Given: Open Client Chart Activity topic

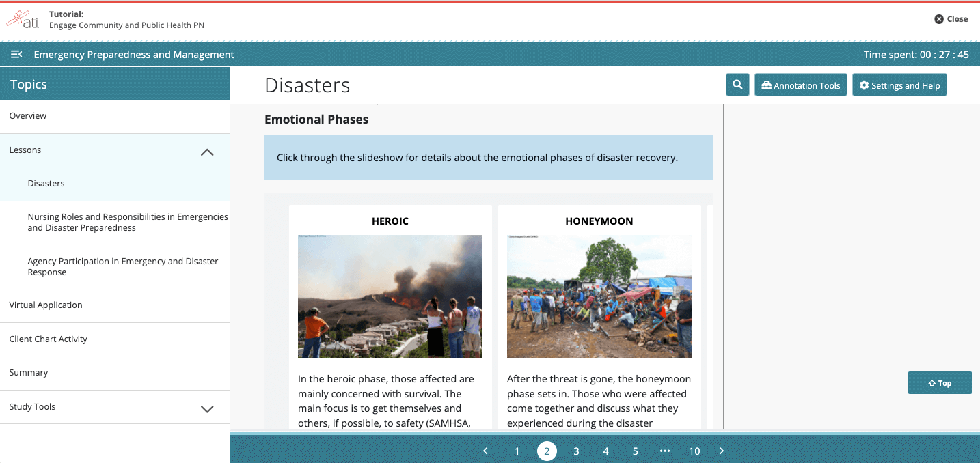Looking at the screenshot, I should point(49,339).
